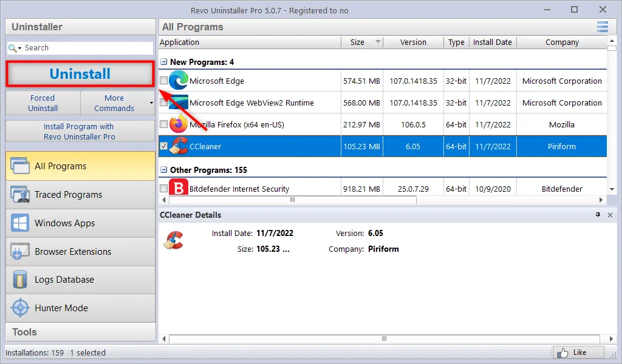The width and height of the screenshot is (622, 364).
Task: Click the Like button
Action: click(x=578, y=352)
